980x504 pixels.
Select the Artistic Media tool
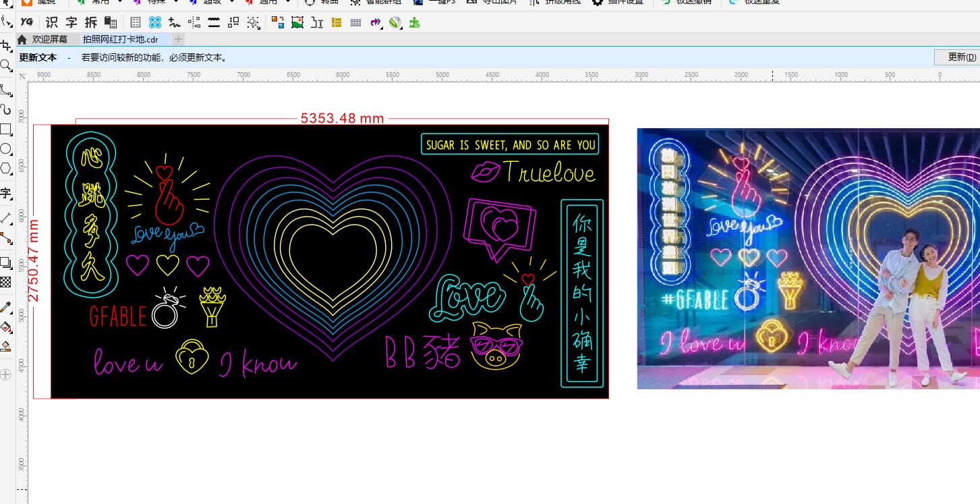point(5,109)
